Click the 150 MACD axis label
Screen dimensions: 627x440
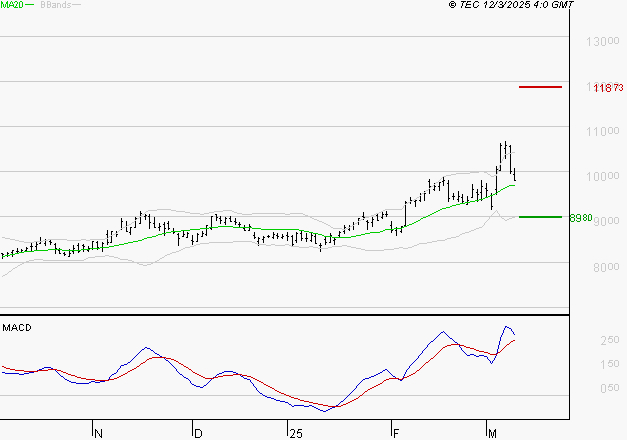pos(610,364)
